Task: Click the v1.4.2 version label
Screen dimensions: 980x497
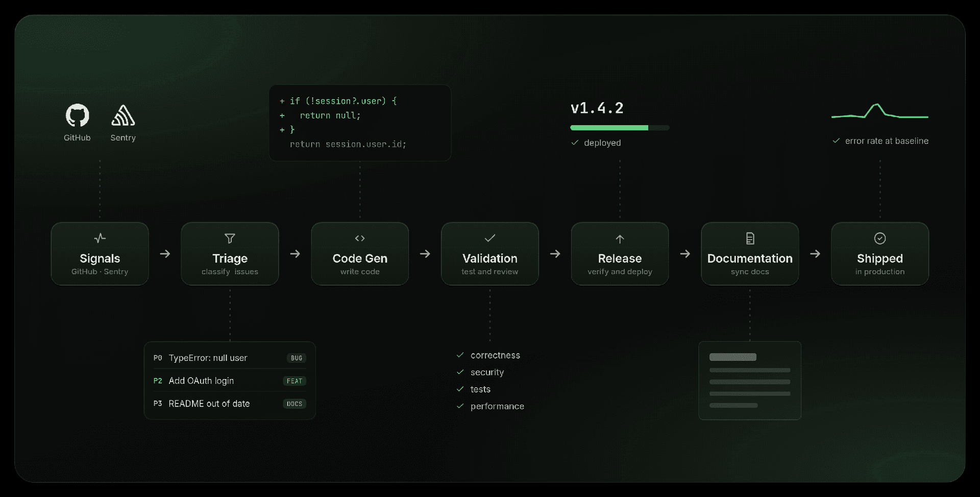Action: 597,108
